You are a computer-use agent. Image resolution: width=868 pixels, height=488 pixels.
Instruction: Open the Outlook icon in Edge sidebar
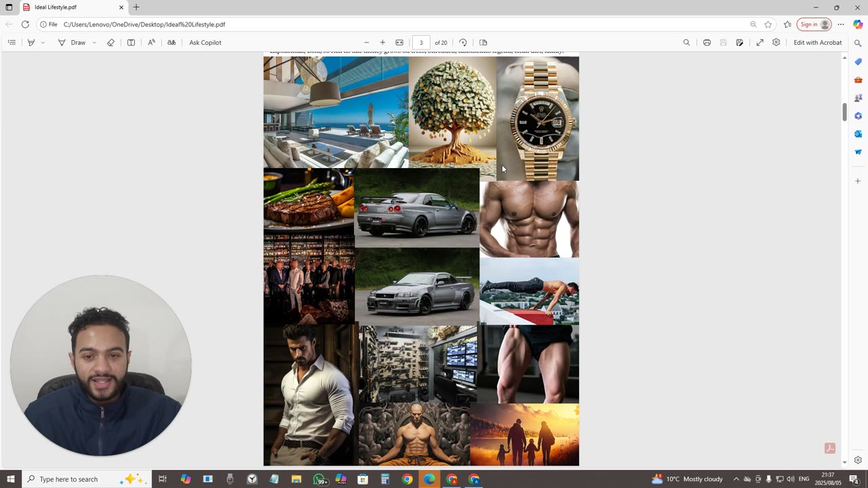tap(858, 134)
